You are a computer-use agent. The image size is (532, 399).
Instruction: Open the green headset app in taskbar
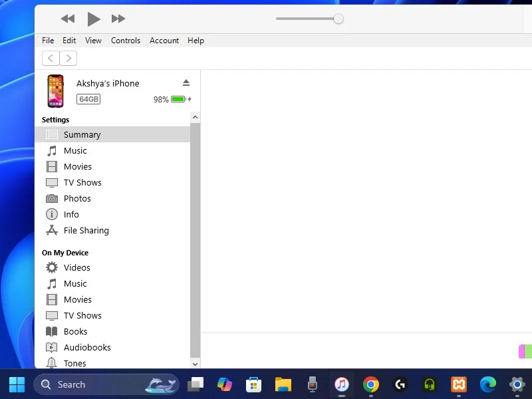(x=430, y=384)
